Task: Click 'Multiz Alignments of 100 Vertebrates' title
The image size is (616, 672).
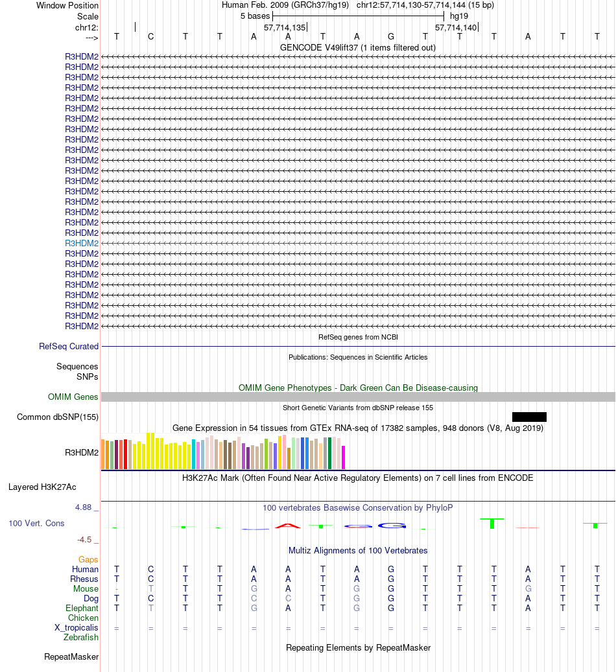Action: (x=358, y=551)
